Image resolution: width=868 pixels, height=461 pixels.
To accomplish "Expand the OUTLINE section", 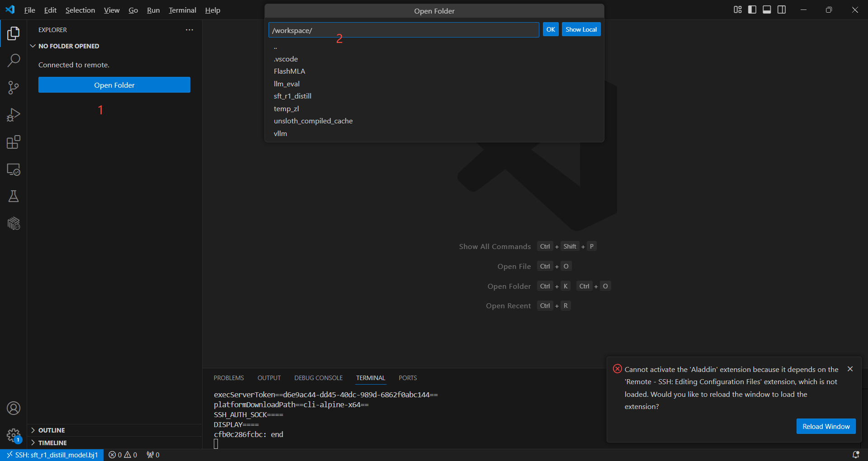I will (52, 430).
